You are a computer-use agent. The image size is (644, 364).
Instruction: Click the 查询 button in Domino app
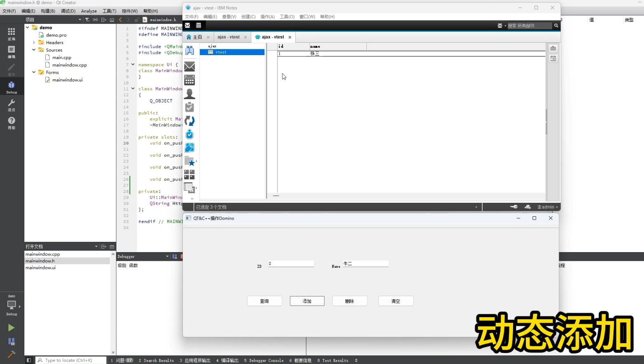click(x=264, y=301)
